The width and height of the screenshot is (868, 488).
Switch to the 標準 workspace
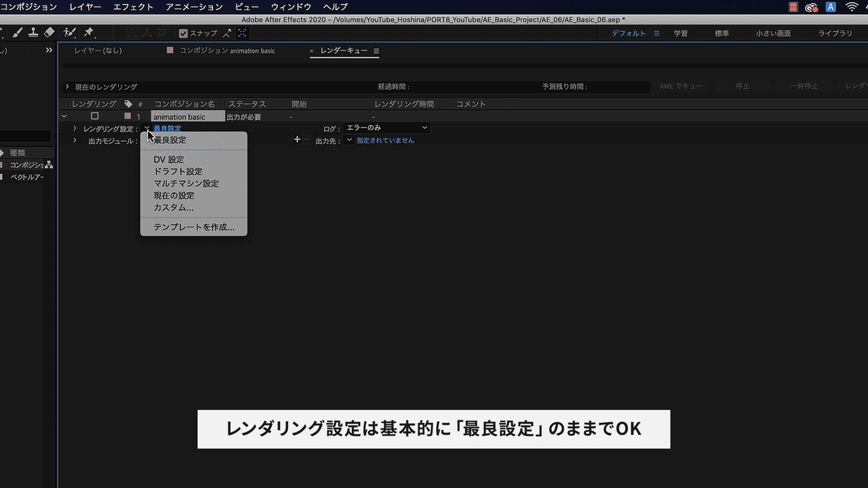pos(722,33)
